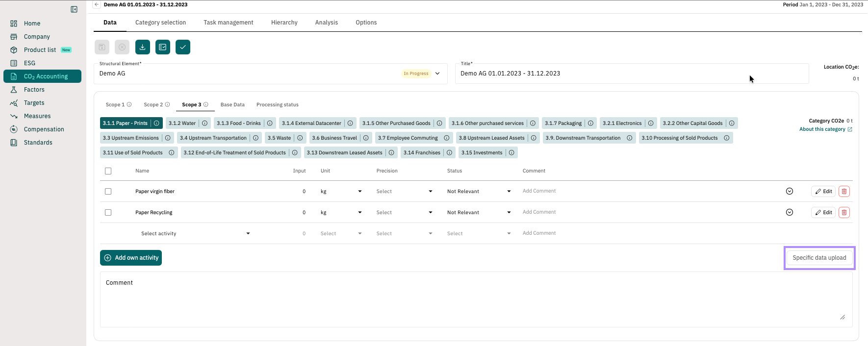Add comment for Paper virgin fiber row
The image size is (868, 346).
tap(539, 191)
